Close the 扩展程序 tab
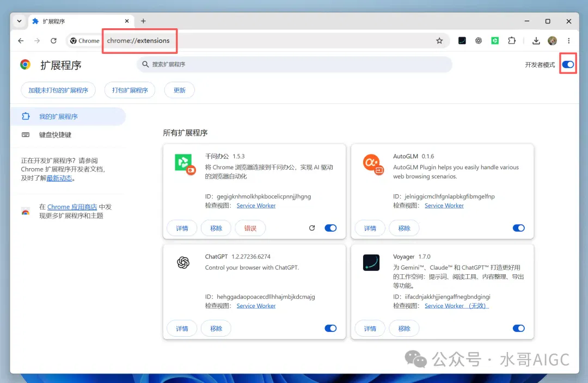 point(127,21)
